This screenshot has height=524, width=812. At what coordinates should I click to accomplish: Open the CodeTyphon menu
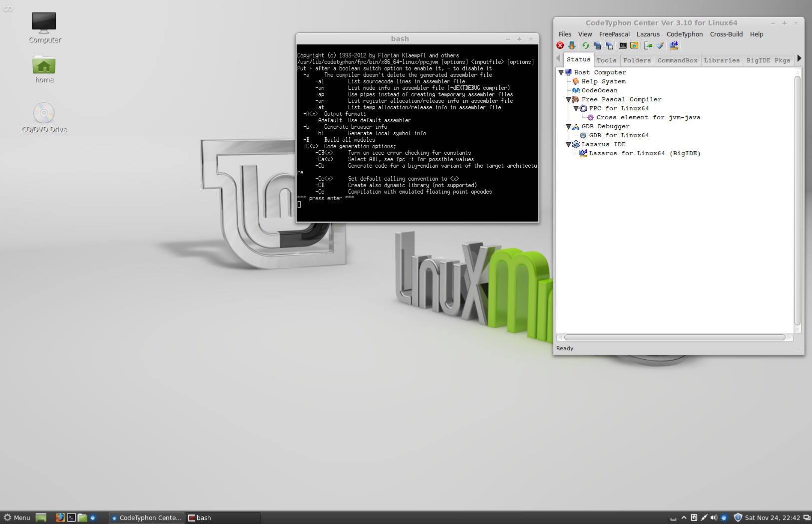[x=684, y=34]
